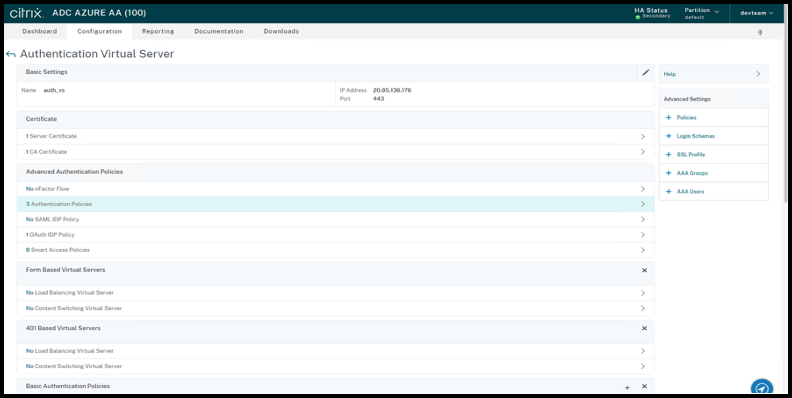Click the pin icon below devteam

point(760,32)
